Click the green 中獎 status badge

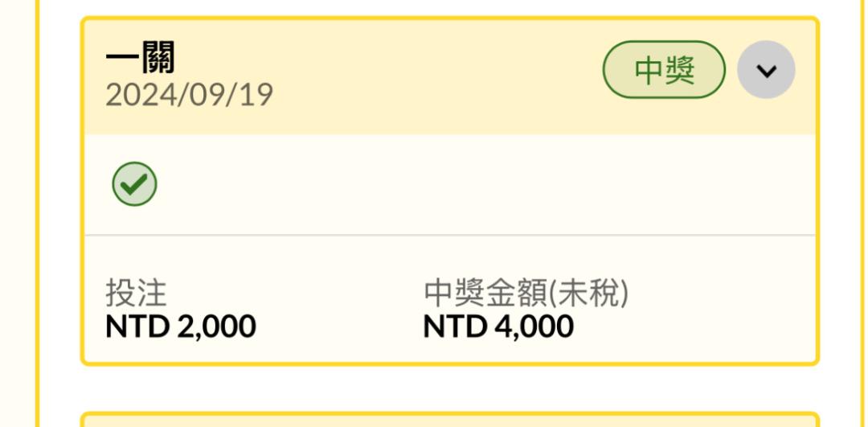point(664,70)
